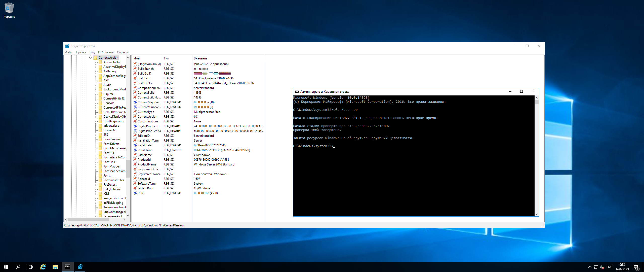644x272 pixels.
Task: Expand the AeDebug key
Action: 95,71
